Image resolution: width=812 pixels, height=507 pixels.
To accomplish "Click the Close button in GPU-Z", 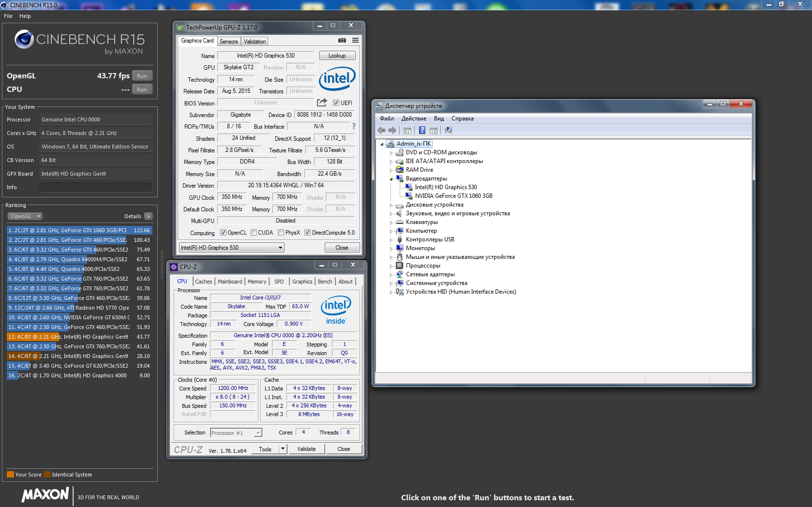I will click(342, 248).
